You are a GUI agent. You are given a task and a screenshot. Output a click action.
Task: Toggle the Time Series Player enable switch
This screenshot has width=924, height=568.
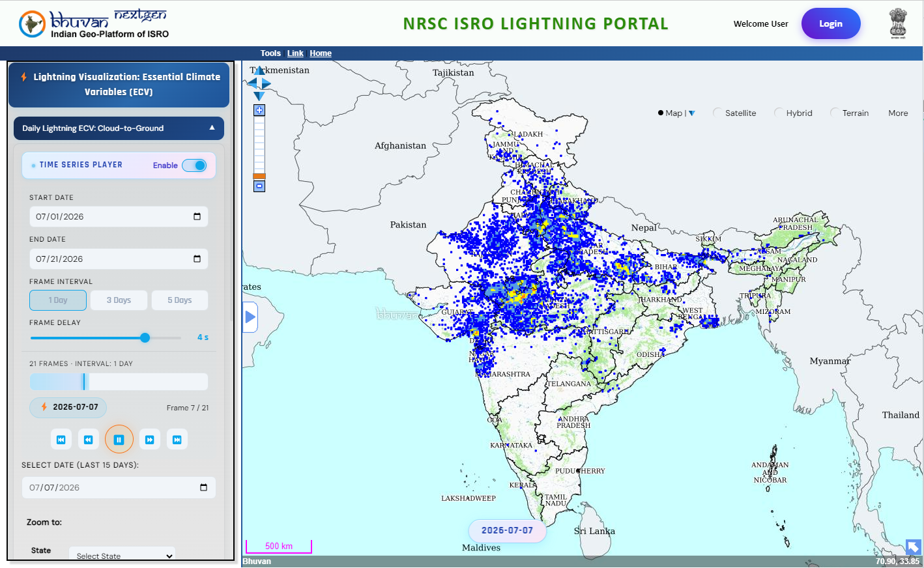pyautogui.click(x=194, y=165)
